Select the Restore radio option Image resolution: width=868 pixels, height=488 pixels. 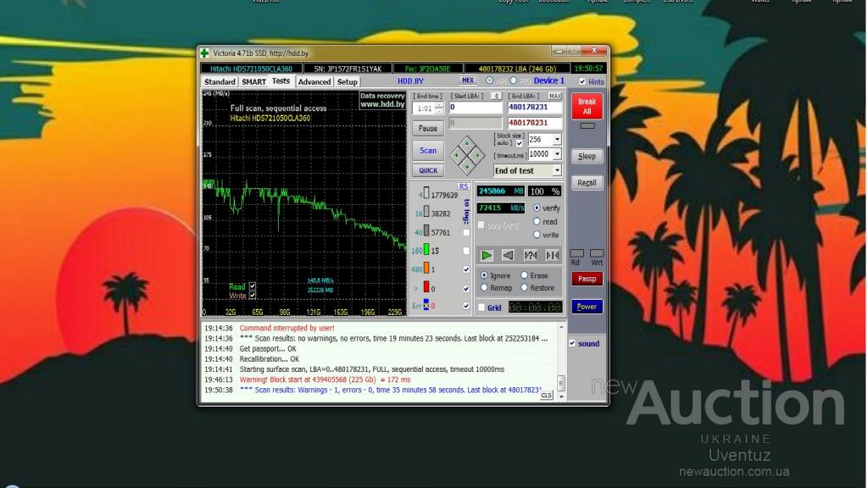(524, 288)
